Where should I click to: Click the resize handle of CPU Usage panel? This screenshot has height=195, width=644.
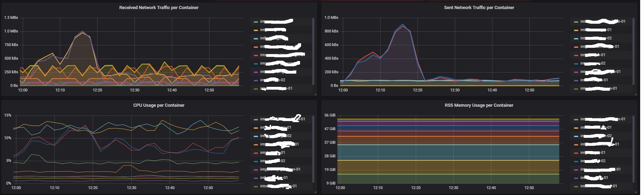tap(315, 192)
